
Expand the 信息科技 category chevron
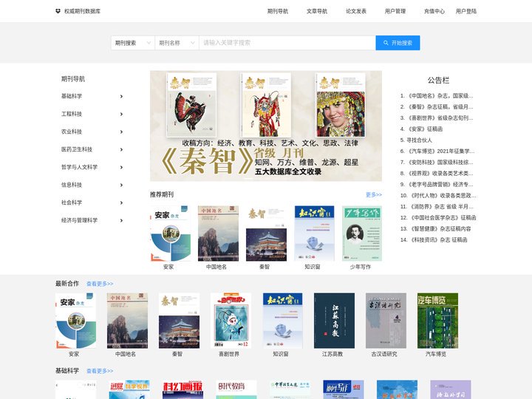pos(121,185)
